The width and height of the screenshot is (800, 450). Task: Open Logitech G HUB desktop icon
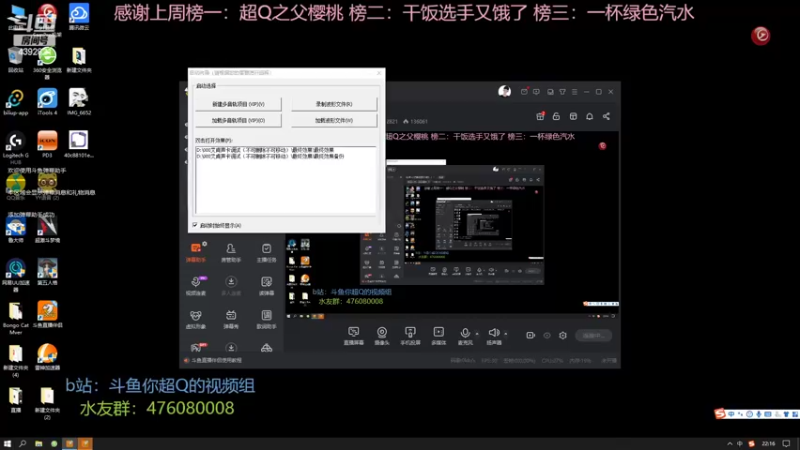[16, 147]
